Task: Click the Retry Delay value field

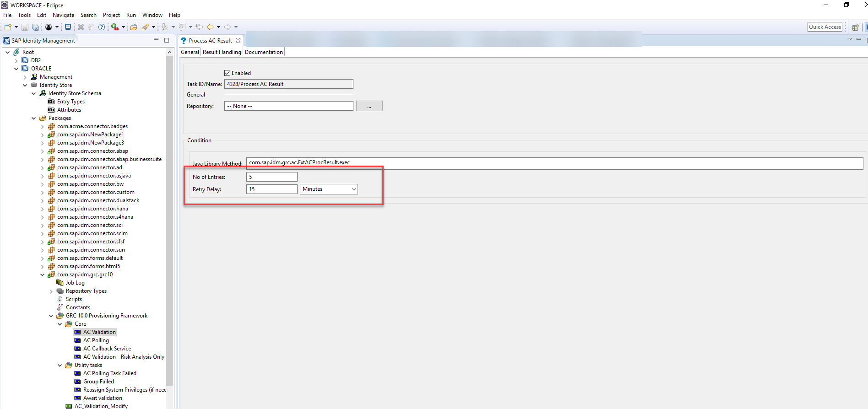Action: click(x=272, y=189)
